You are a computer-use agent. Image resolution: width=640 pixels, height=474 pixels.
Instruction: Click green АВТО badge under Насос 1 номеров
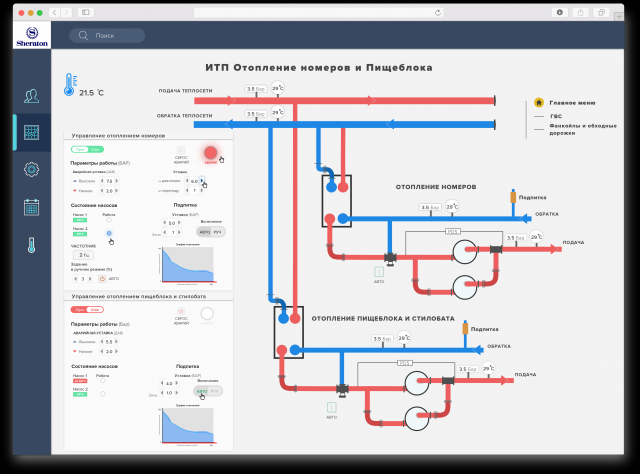tap(80, 220)
